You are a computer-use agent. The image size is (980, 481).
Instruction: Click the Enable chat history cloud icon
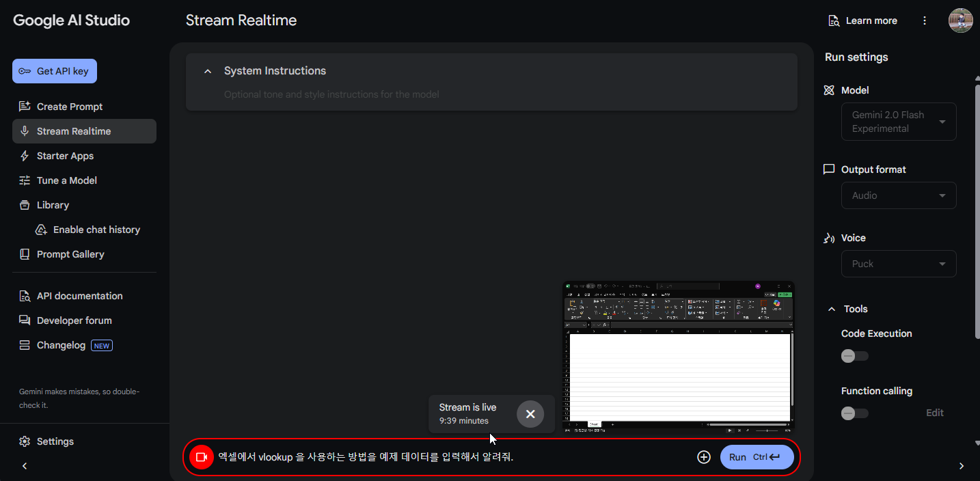41,230
